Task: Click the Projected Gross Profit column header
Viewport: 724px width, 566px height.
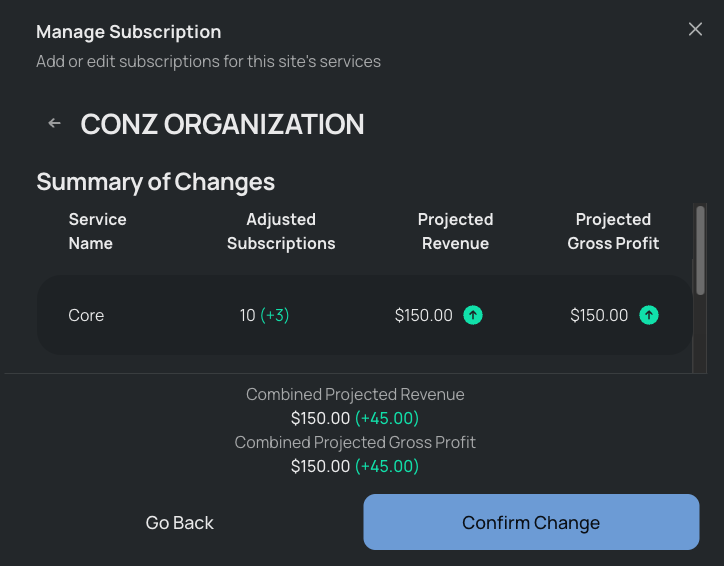Action: [613, 231]
